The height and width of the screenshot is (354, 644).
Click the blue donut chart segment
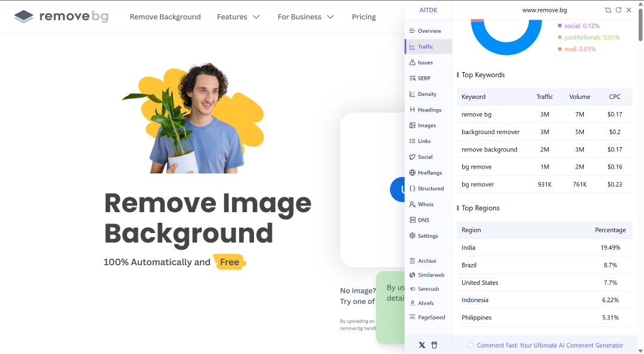click(x=506, y=48)
